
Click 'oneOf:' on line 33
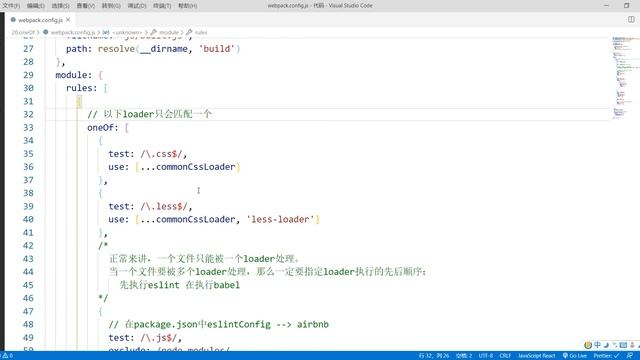[x=102, y=127]
